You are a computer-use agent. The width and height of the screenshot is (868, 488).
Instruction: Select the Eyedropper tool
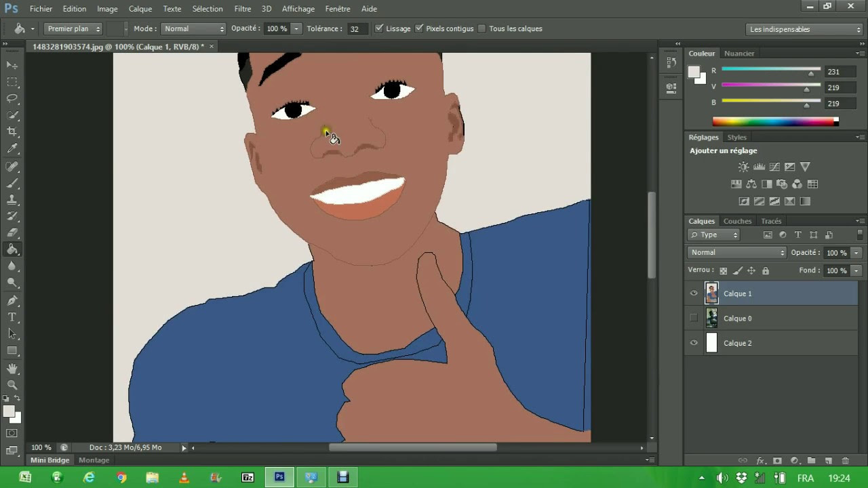point(12,149)
